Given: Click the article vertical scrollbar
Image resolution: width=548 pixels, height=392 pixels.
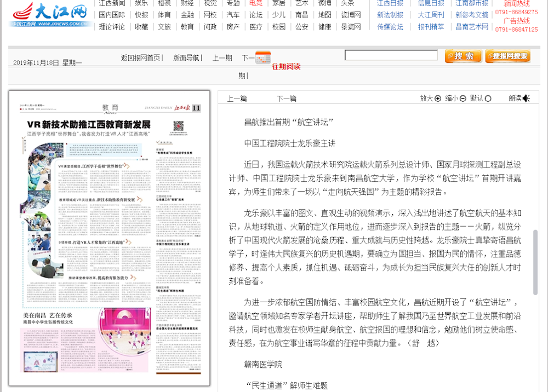Looking at the screenshot, I should [535, 262].
